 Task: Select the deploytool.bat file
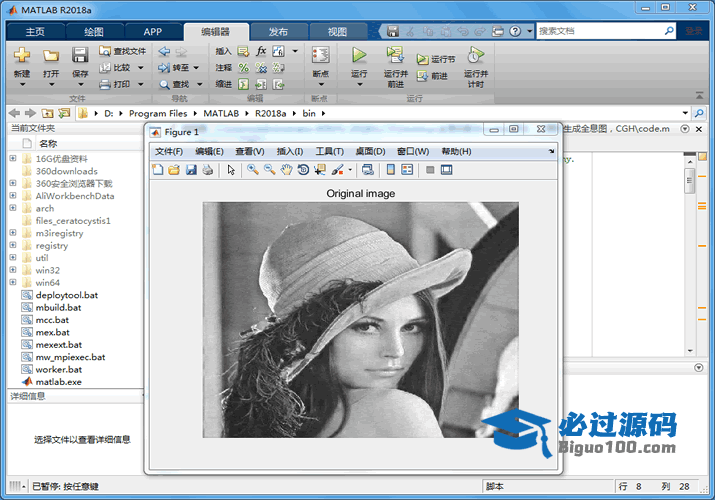(x=67, y=295)
